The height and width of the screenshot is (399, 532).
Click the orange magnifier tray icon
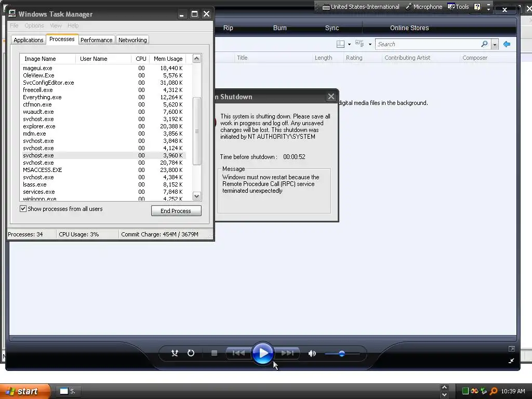[x=494, y=391]
